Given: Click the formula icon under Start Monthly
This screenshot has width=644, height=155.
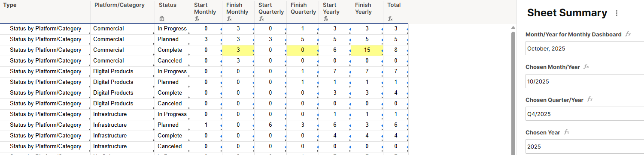Looking at the screenshot, I should 197,19.
